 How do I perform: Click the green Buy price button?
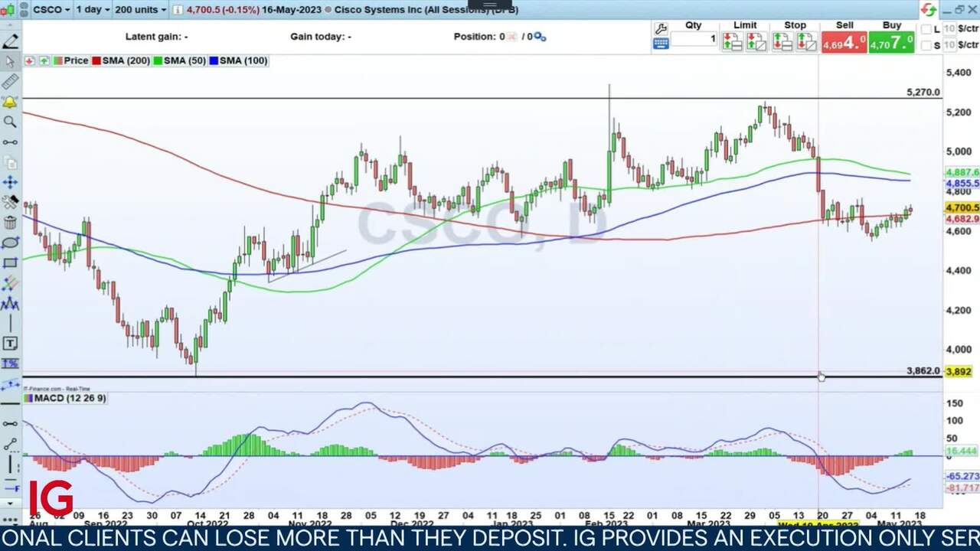point(891,42)
